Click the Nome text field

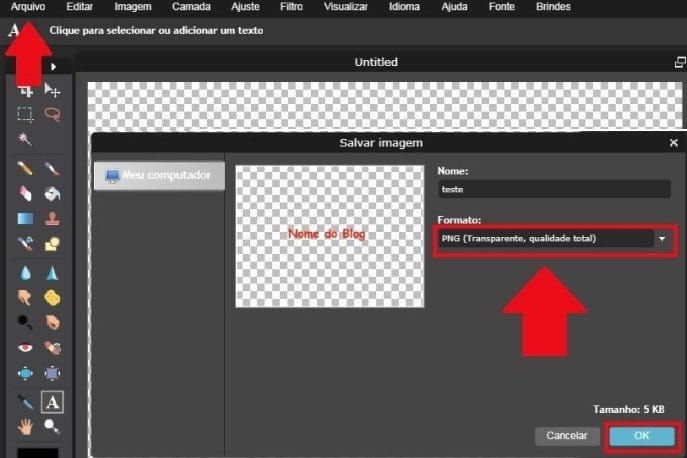(554, 189)
